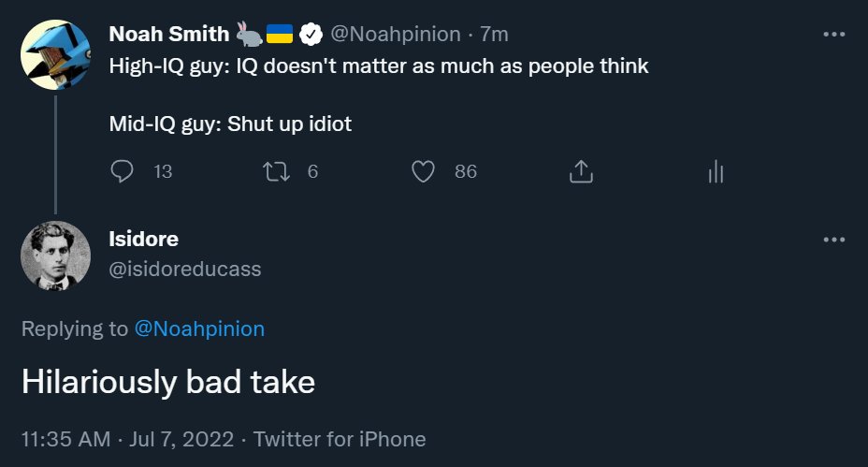Click the @isidoreducass handle
The width and height of the screenshot is (868, 467).
[185, 270]
